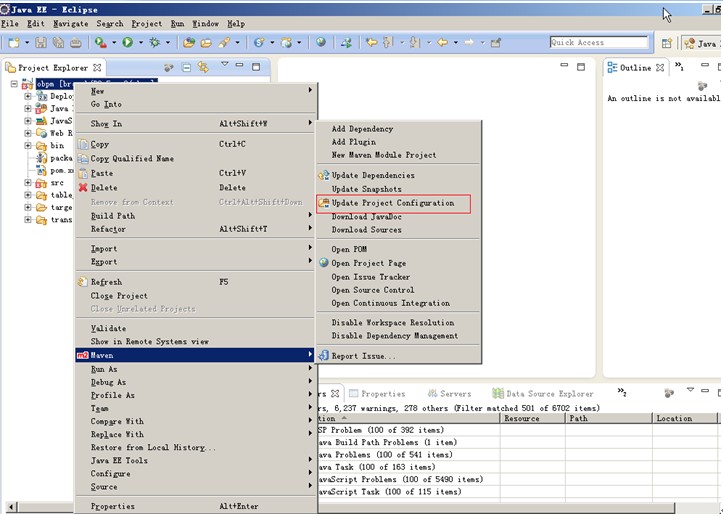This screenshot has height=516, width=723.
Task: Choose Download Sources
Action: coord(367,230)
